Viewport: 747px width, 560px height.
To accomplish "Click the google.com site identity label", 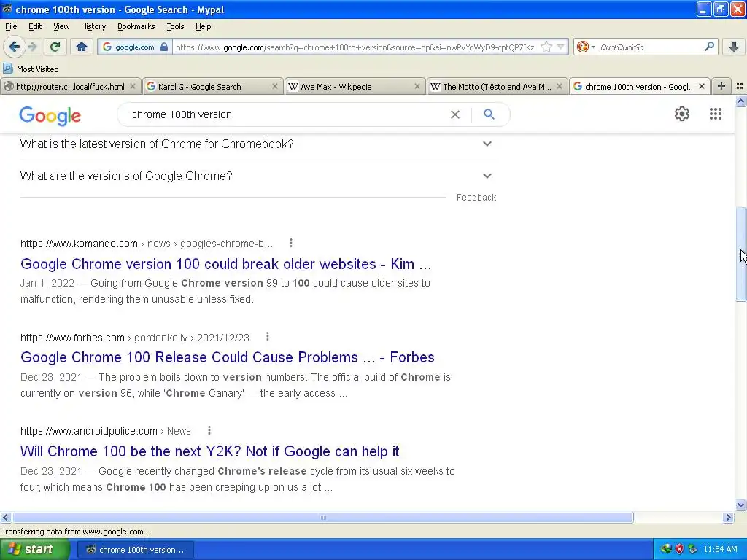I will pyautogui.click(x=135, y=47).
